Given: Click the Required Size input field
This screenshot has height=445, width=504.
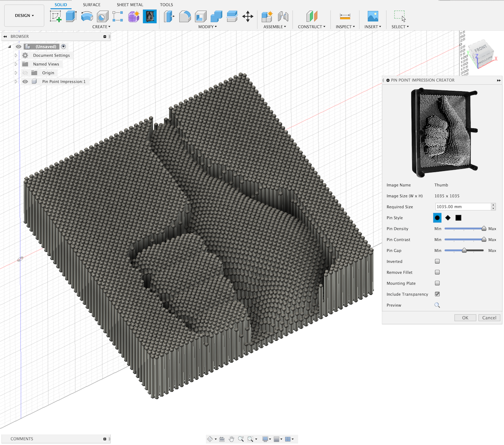Looking at the screenshot, I should [x=463, y=207].
